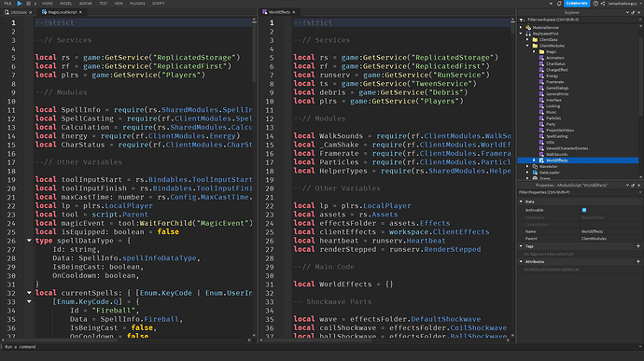Select the Music module script icon
Viewport: 644px width, 361px height.
[x=541, y=112]
